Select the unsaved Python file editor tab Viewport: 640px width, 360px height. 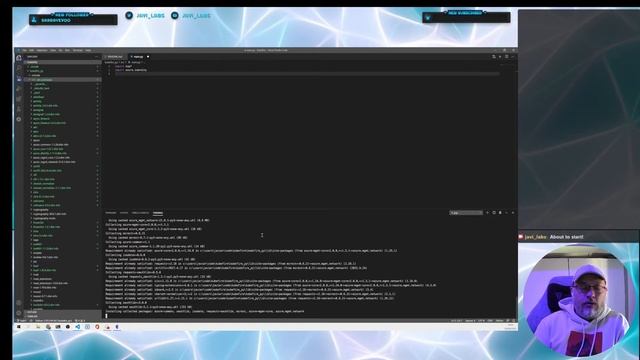[139, 57]
